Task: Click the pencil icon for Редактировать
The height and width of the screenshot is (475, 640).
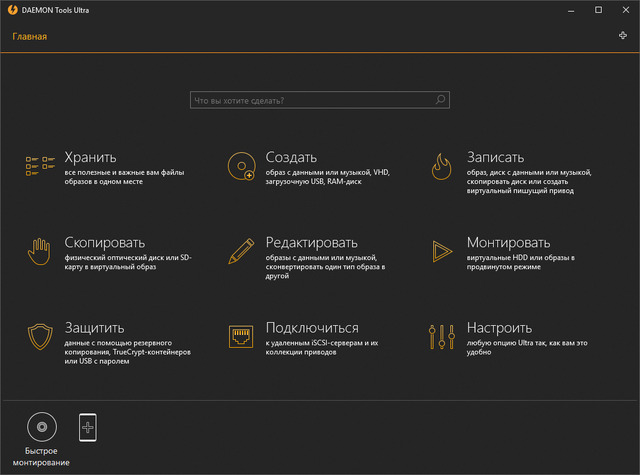Action: tap(241, 250)
